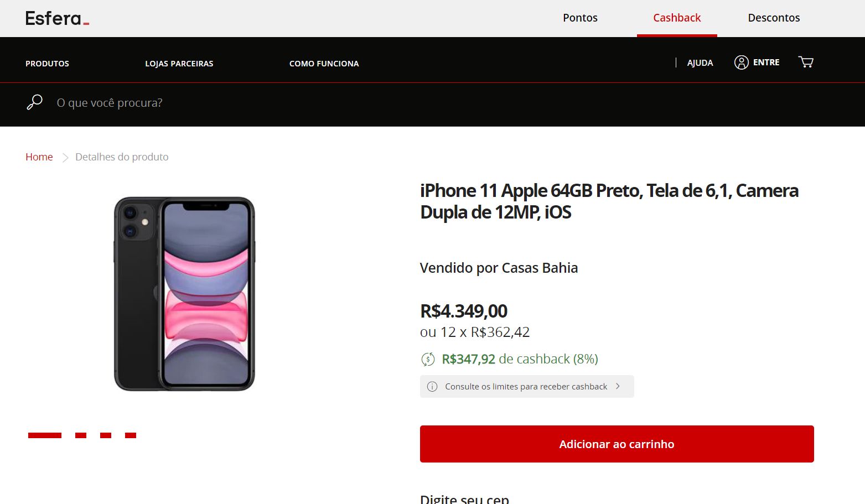Select the first carousel image indicator

coord(45,435)
